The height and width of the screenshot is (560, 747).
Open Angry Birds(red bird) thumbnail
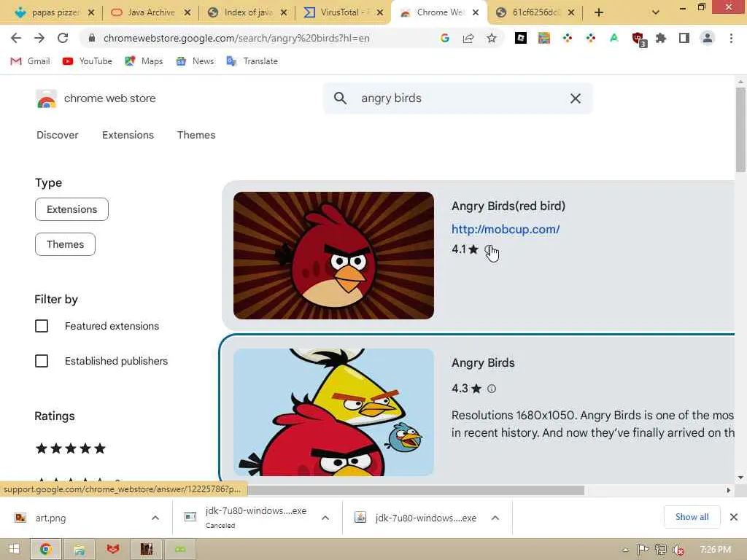[x=333, y=256]
